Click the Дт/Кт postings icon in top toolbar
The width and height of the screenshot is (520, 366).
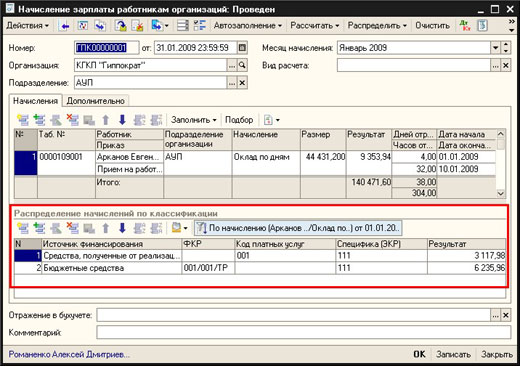pyautogui.click(x=465, y=26)
